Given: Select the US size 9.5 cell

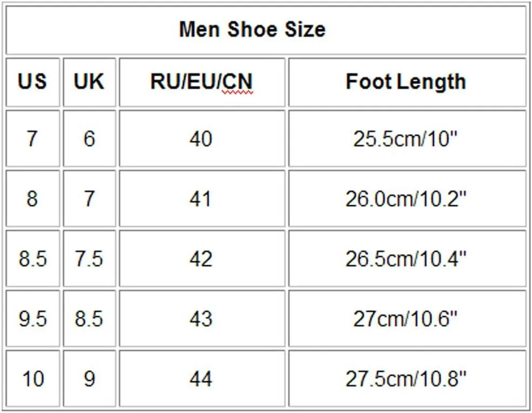Looking at the screenshot, I should [x=32, y=319].
